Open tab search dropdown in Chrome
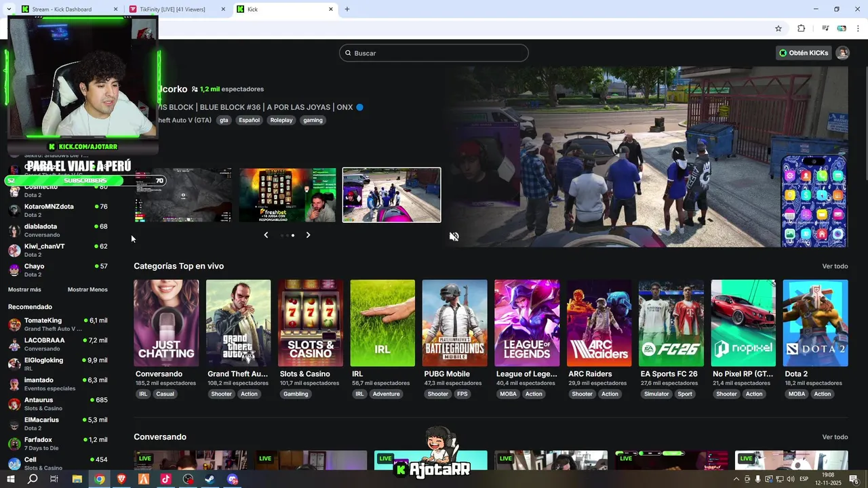This screenshot has height=488, width=868. click(9, 9)
